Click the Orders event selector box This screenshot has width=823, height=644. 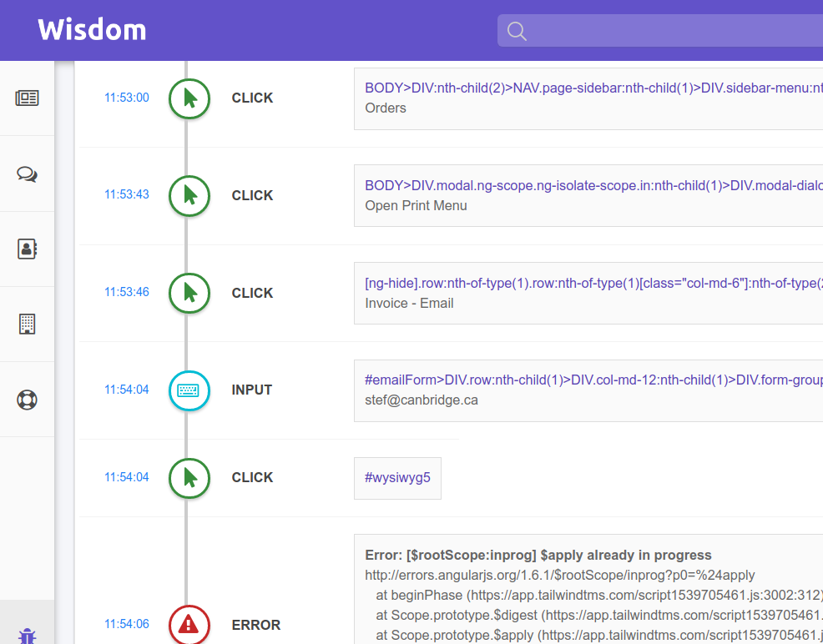pos(588,98)
